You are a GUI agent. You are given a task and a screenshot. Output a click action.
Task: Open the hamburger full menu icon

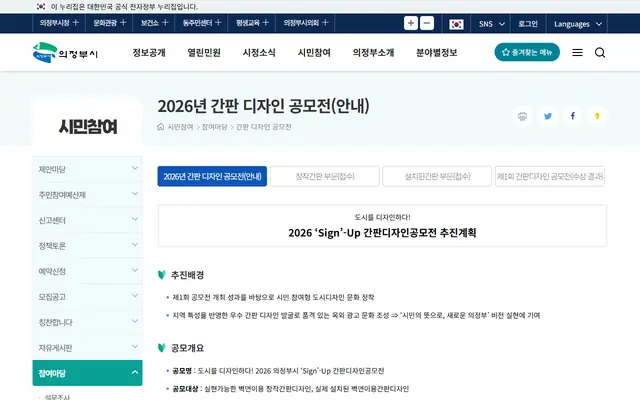coord(577,53)
